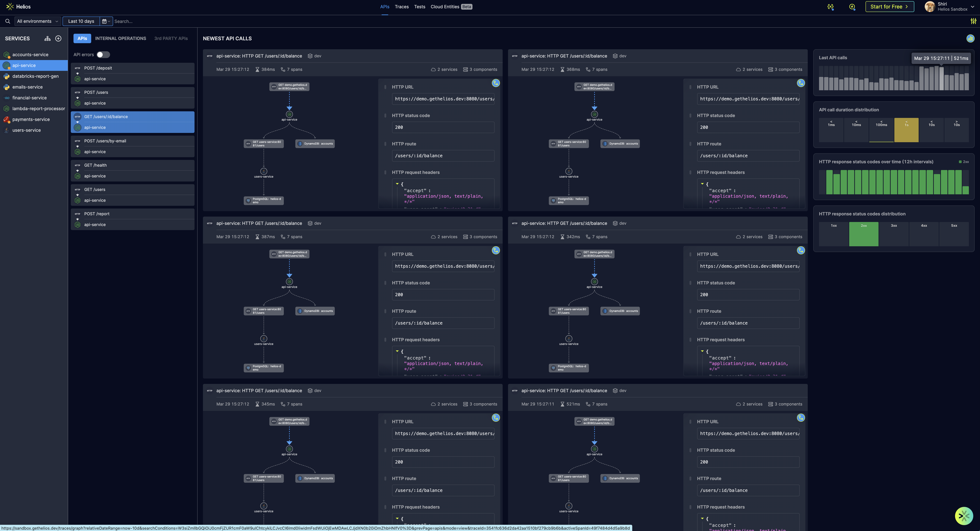The image size is (980, 531).
Task: Click the DynamoDB accounts node in the 384ms graph
Action: [315, 144]
